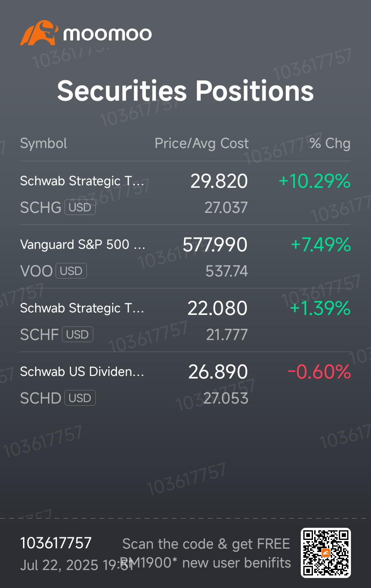Click the % Chg column header
Image resolution: width=371 pixels, height=588 pixels.
pyautogui.click(x=330, y=143)
